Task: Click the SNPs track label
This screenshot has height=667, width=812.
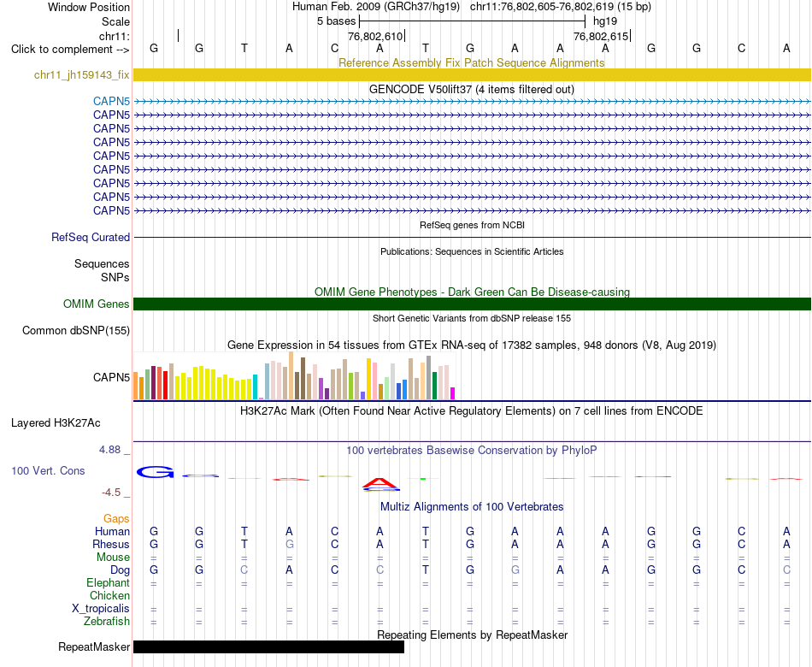Action: [115, 277]
